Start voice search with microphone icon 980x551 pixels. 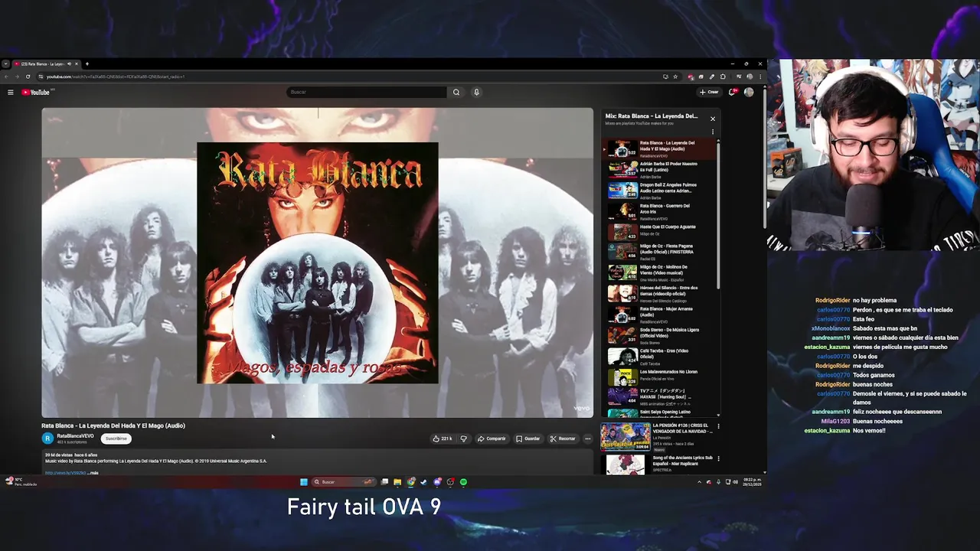476,92
